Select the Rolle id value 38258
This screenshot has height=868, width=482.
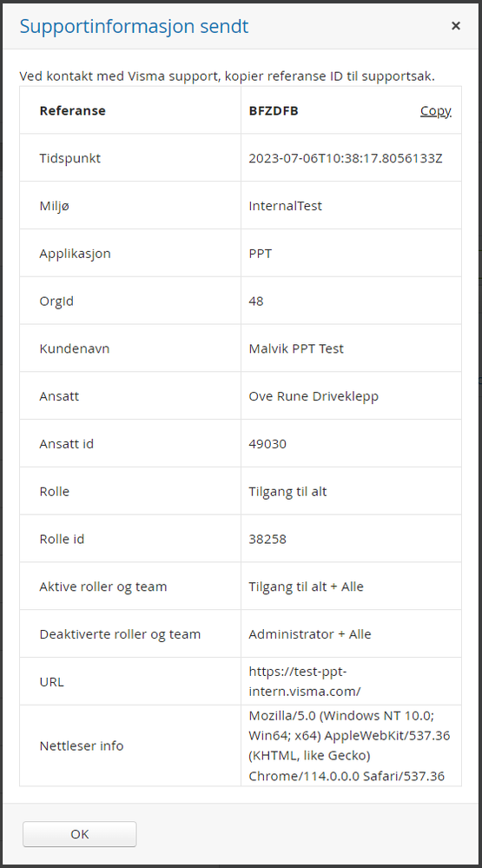click(x=267, y=540)
